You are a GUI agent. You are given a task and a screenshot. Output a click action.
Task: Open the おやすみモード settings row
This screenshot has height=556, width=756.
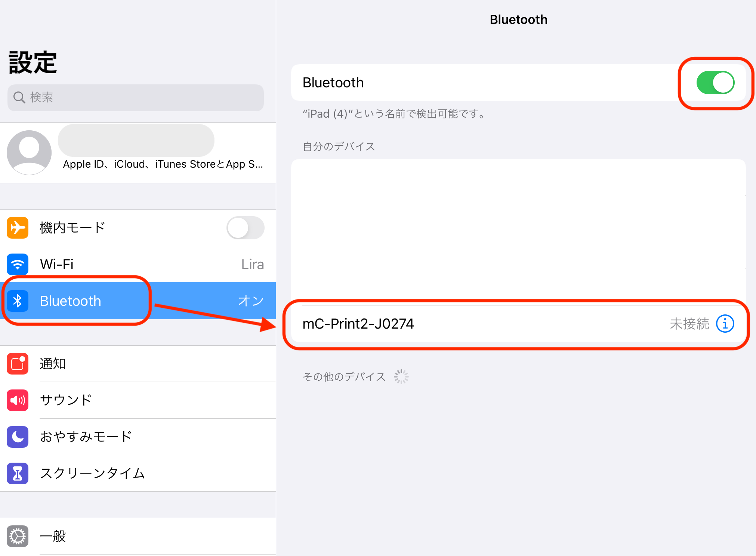[138, 437]
